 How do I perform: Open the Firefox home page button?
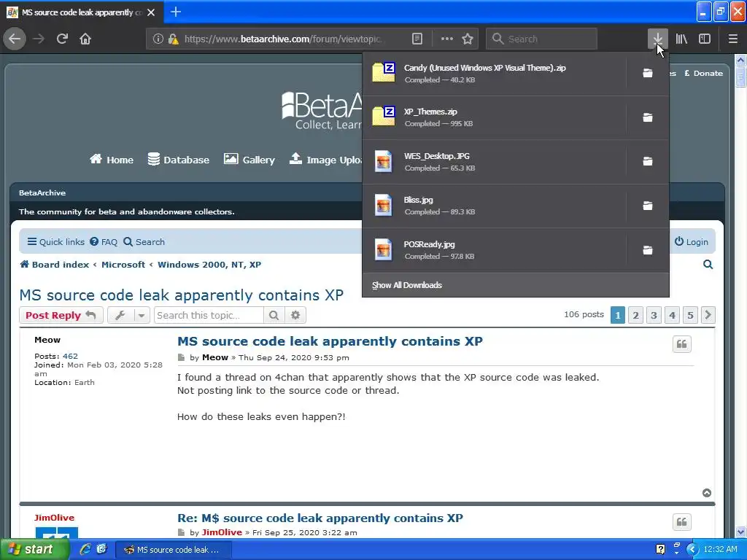tap(85, 39)
